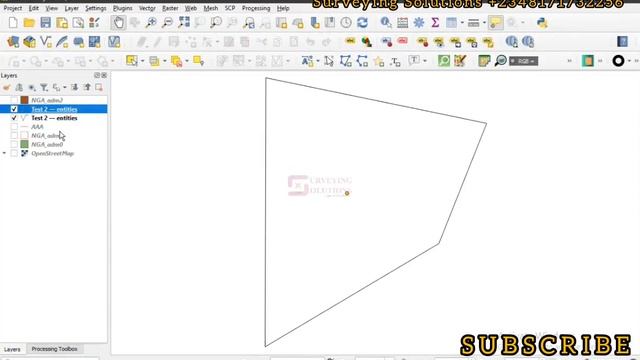Open dropdown beside the text annotation T icon

pyautogui.click(x=425, y=61)
